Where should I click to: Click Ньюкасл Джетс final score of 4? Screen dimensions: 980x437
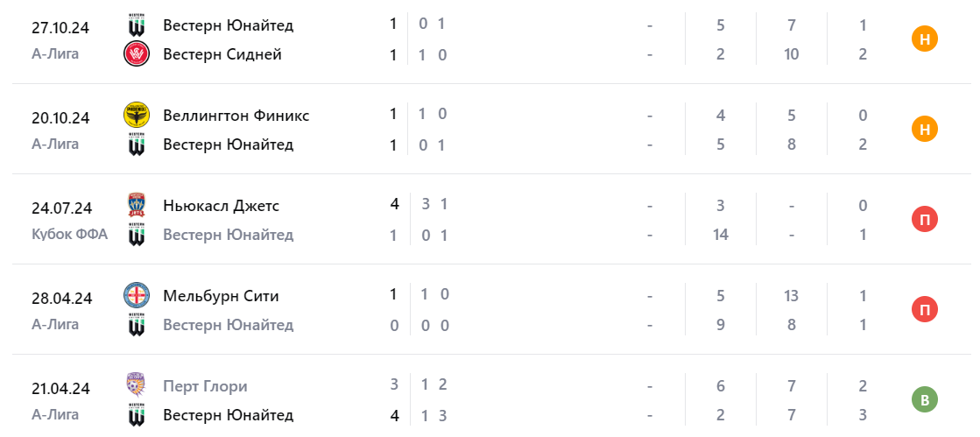click(x=394, y=204)
